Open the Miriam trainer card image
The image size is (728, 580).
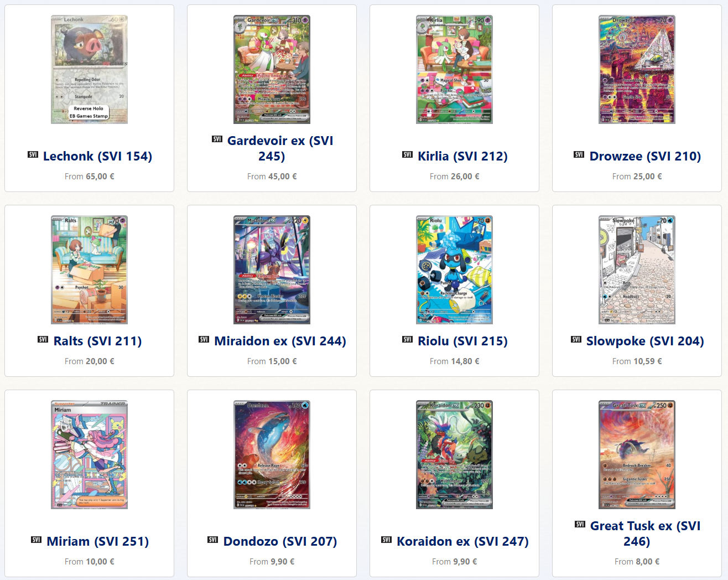coord(89,454)
